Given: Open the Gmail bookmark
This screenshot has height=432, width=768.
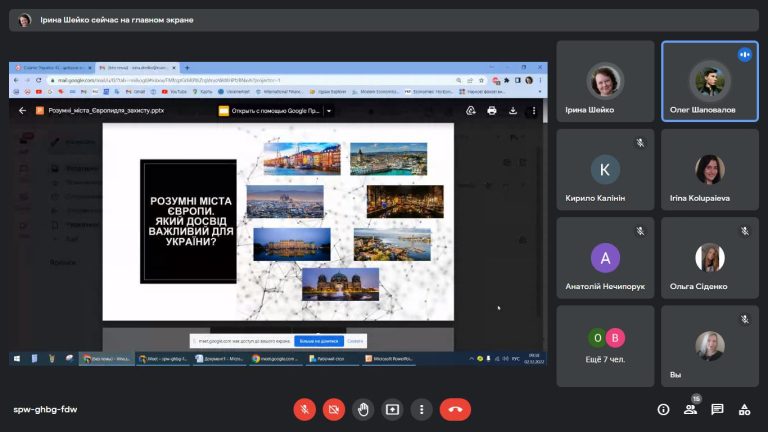Looking at the screenshot, I should point(135,92).
